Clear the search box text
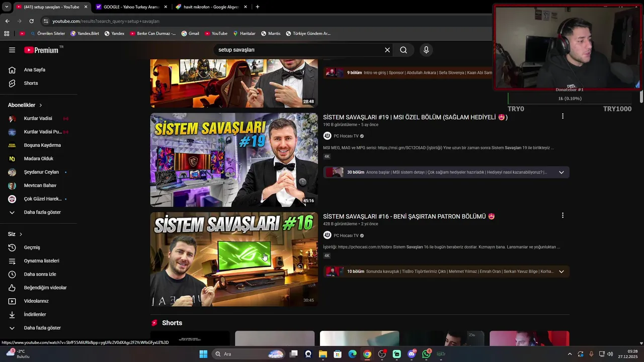This screenshot has width=644, height=362. click(387, 50)
